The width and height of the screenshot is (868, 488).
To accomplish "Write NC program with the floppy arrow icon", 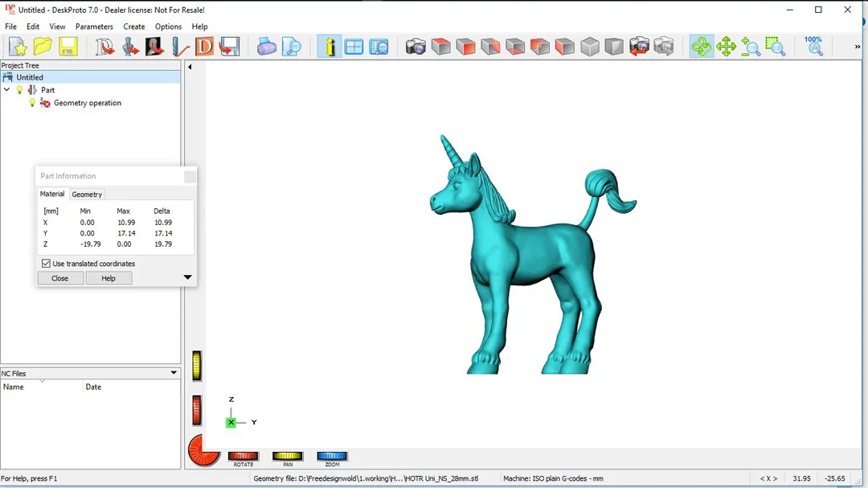I will pos(229,47).
